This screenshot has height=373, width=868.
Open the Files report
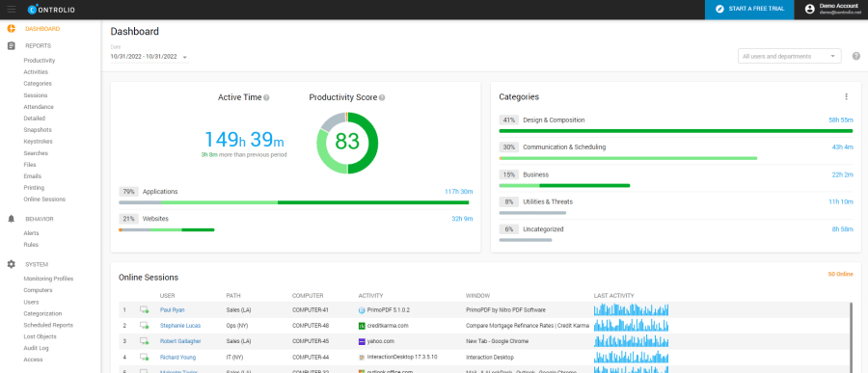tap(30, 165)
